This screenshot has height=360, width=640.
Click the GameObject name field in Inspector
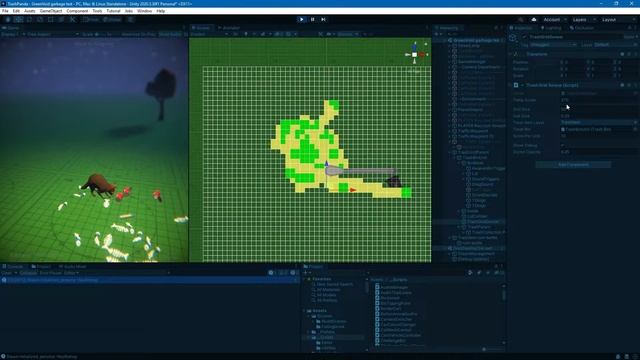(x=576, y=37)
